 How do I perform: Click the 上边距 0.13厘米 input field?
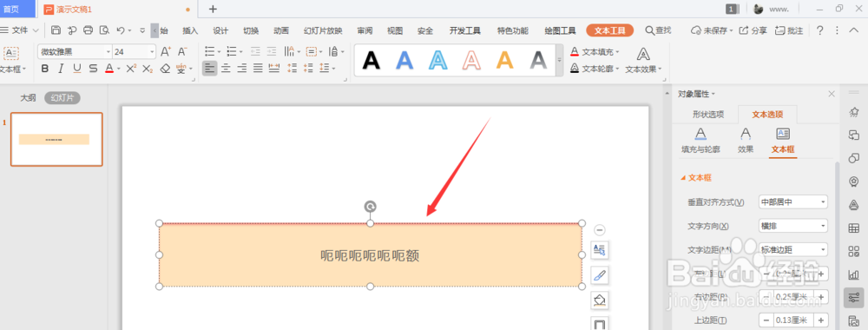pos(793,320)
